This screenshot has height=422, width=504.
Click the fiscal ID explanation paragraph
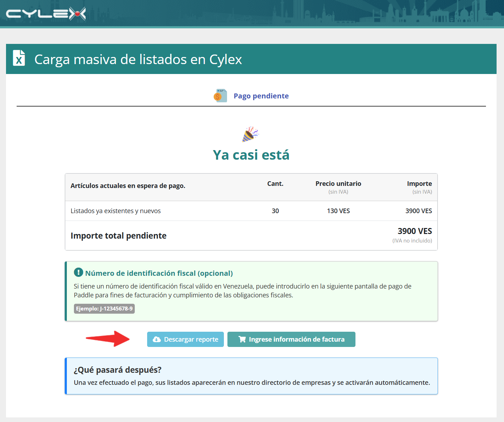tap(243, 291)
